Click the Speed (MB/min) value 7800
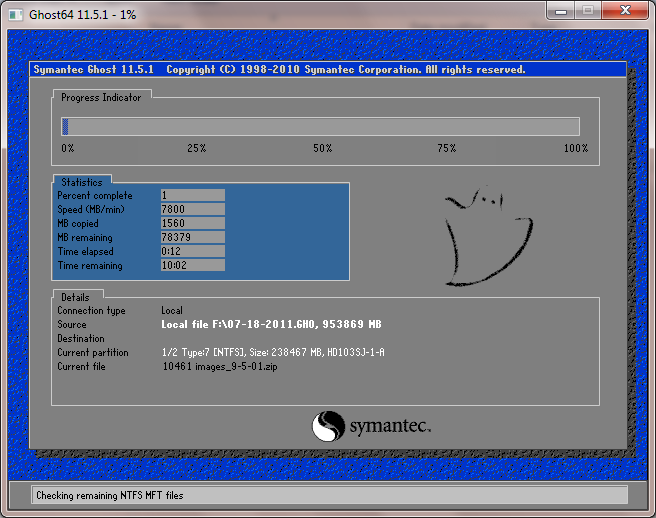 point(192,210)
